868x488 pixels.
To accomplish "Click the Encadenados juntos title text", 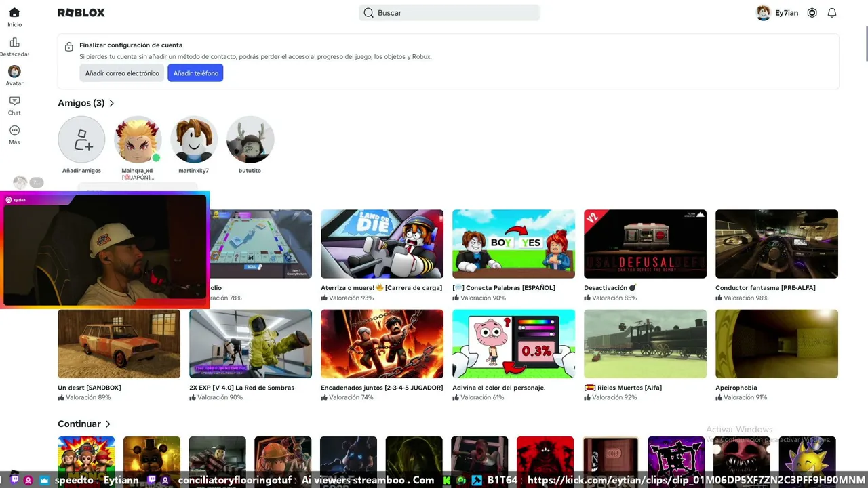I will 382,388.
